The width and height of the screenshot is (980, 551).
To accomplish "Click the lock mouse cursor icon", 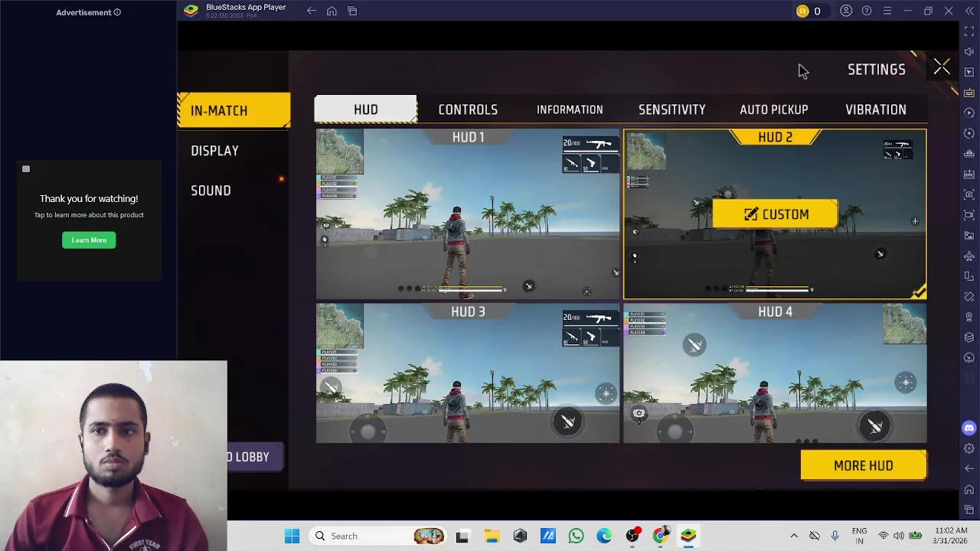I will point(969,72).
